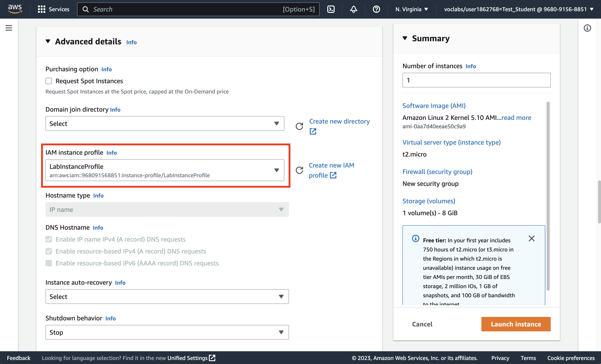
Task: Open the Services menu
Action: [x=54, y=9]
